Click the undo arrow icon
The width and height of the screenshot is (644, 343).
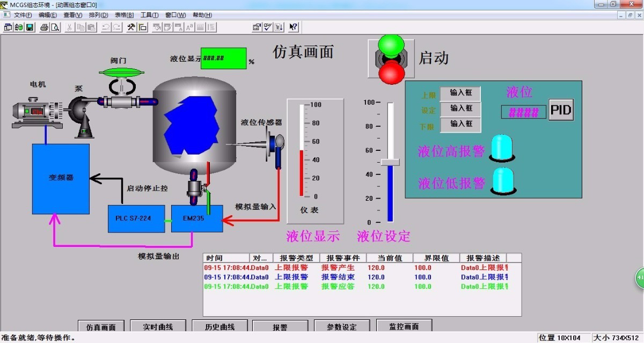click(x=106, y=27)
